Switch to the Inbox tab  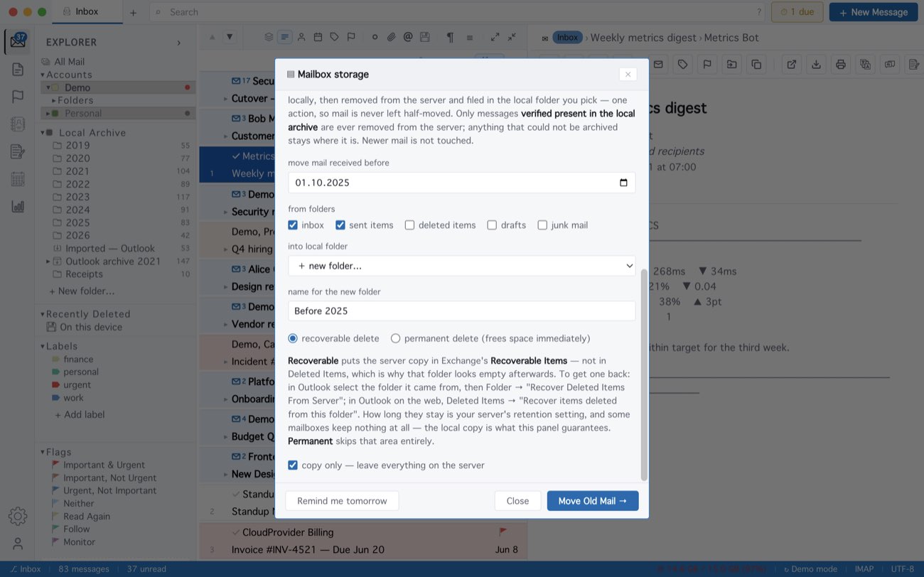(87, 12)
